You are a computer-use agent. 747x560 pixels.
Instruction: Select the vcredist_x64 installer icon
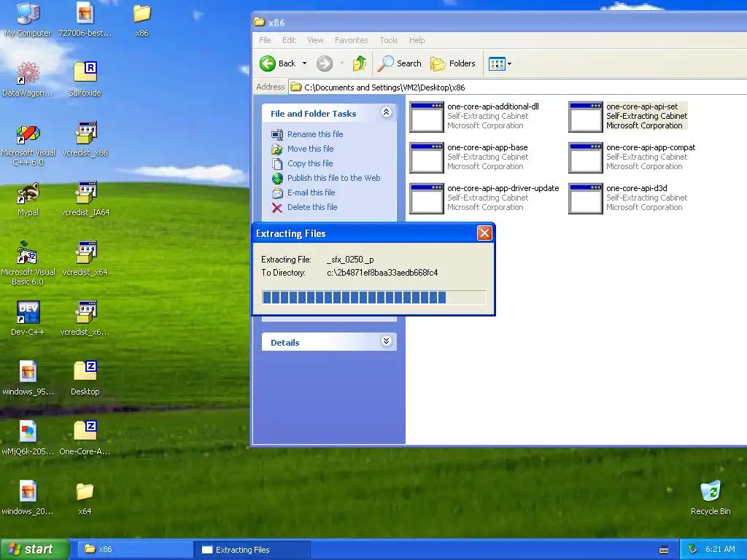click(x=85, y=258)
